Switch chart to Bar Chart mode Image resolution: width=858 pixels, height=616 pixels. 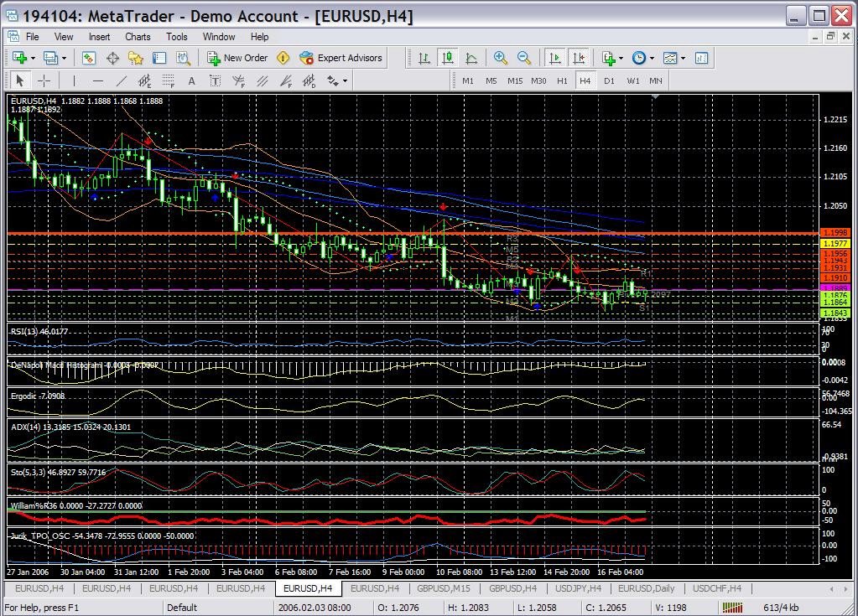(x=424, y=58)
